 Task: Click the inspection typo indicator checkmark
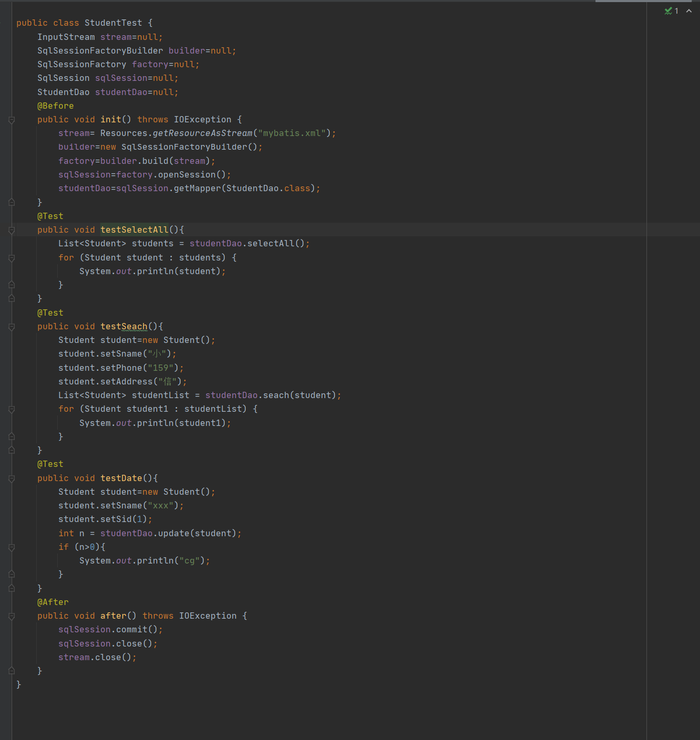668,11
